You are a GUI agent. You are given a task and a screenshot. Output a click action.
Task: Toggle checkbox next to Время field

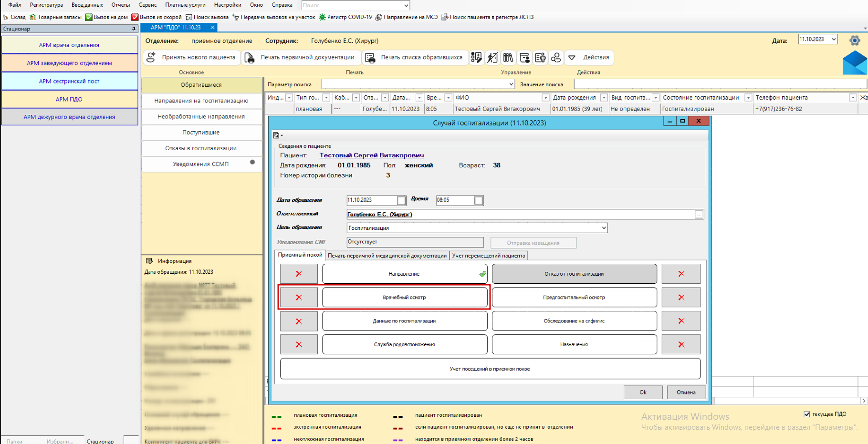[x=479, y=201]
